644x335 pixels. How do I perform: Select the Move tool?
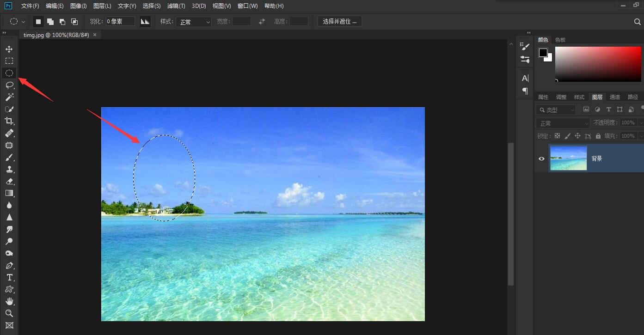pyautogui.click(x=9, y=49)
